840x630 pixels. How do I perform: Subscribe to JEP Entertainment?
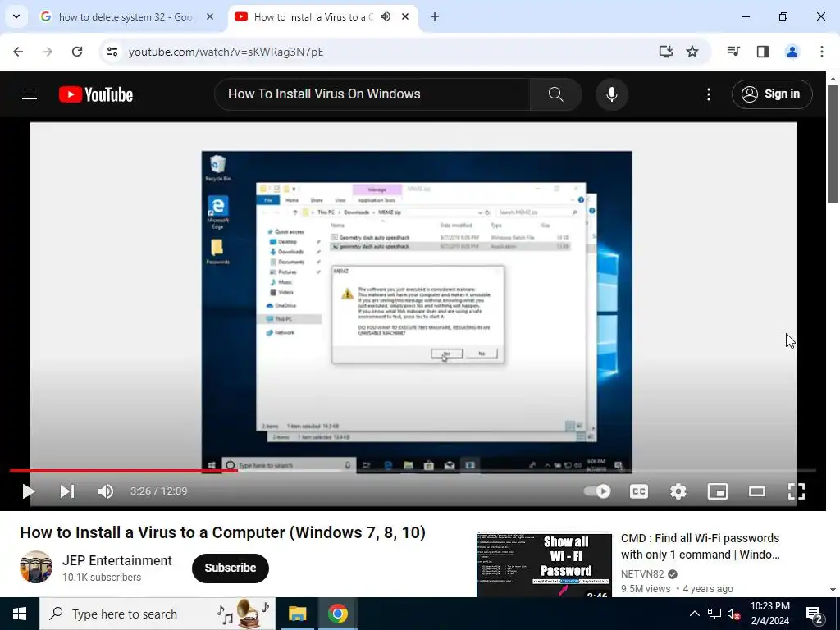[231, 568]
